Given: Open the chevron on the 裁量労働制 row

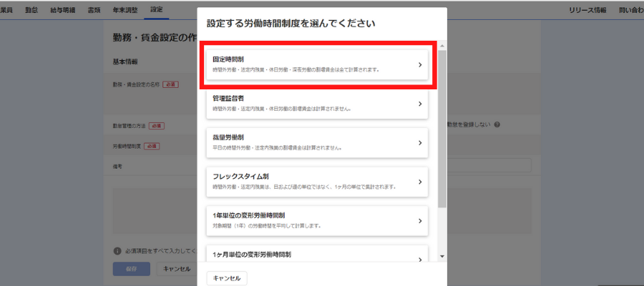Looking at the screenshot, I should (420, 143).
